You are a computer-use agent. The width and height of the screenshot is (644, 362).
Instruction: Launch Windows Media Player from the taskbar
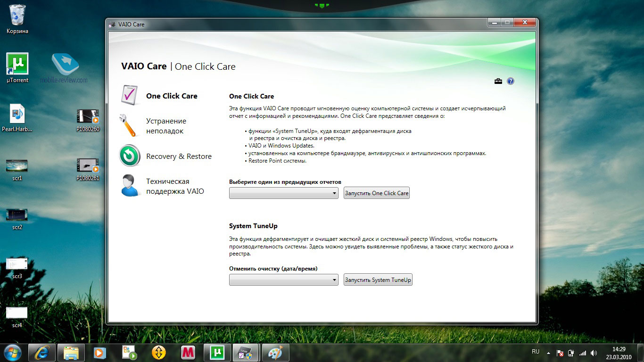[100, 353]
